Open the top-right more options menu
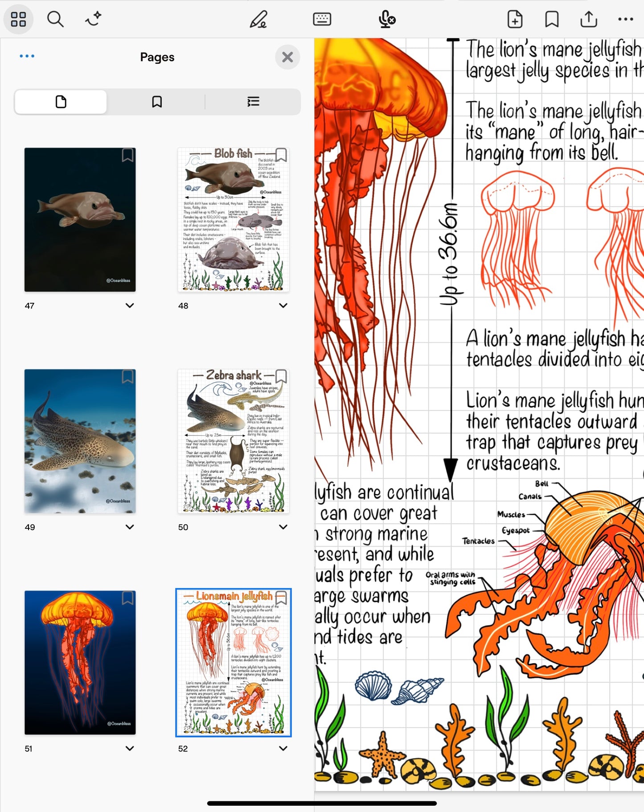This screenshot has width=644, height=812. point(625,19)
